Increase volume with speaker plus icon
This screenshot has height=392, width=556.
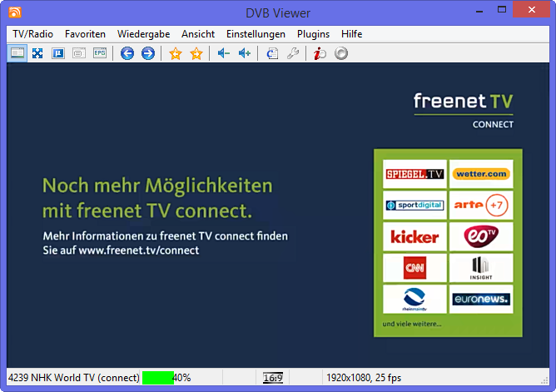click(245, 53)
